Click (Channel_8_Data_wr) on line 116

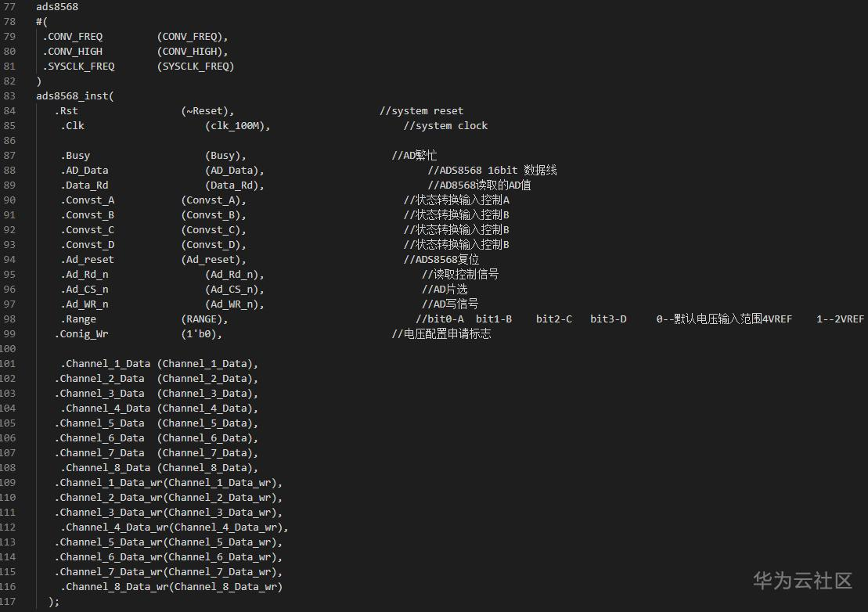click(225, 587)
